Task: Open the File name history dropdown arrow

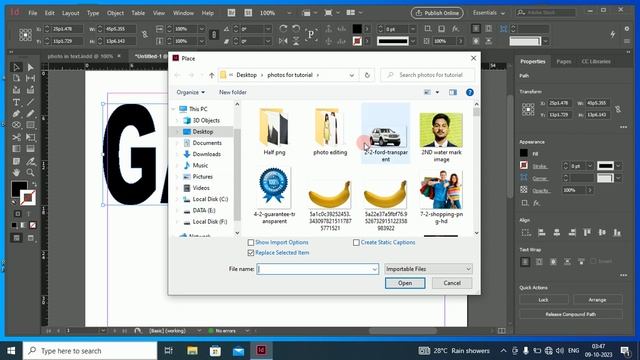Action: pos(374,269)
